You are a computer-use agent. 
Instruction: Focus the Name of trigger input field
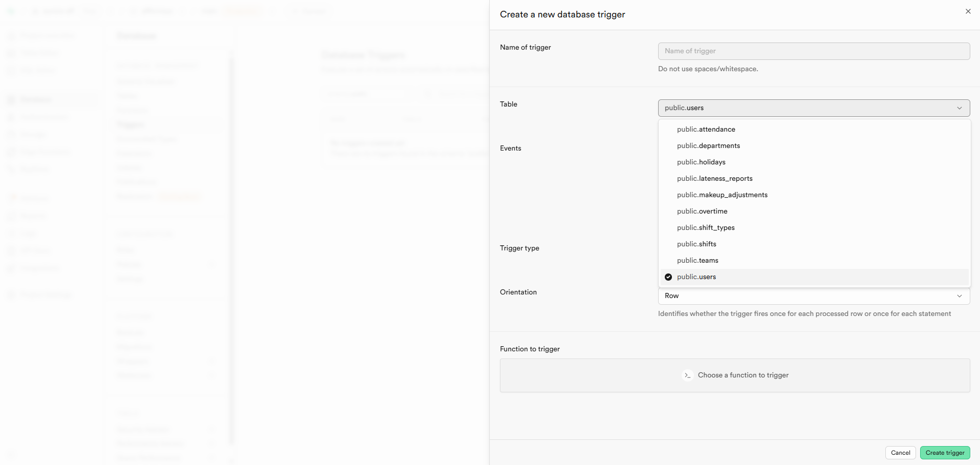click(x=814, y=51)
